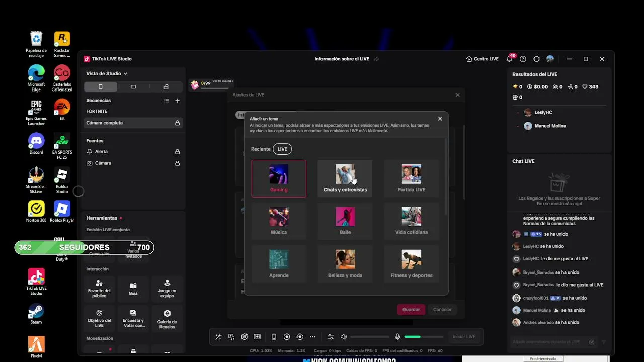Select the Cámara completa scene
This screenshot has height=362, width=644.
133,123
